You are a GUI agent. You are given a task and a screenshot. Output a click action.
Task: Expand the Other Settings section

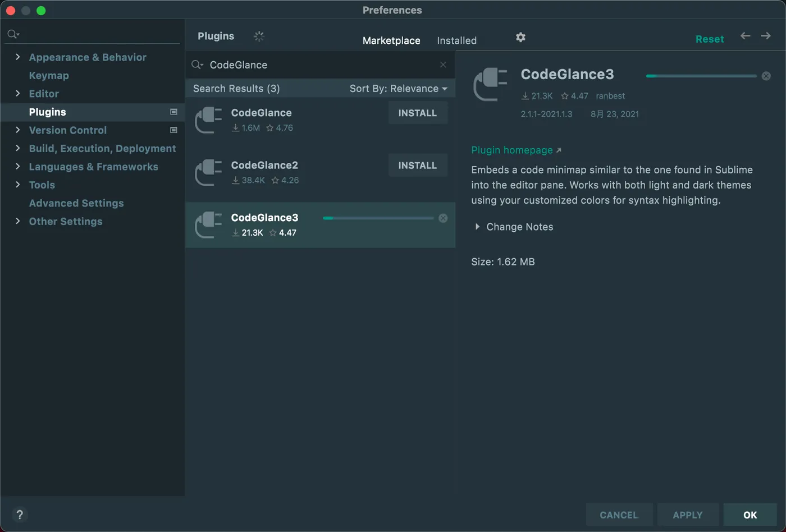(x=17, y=221)
